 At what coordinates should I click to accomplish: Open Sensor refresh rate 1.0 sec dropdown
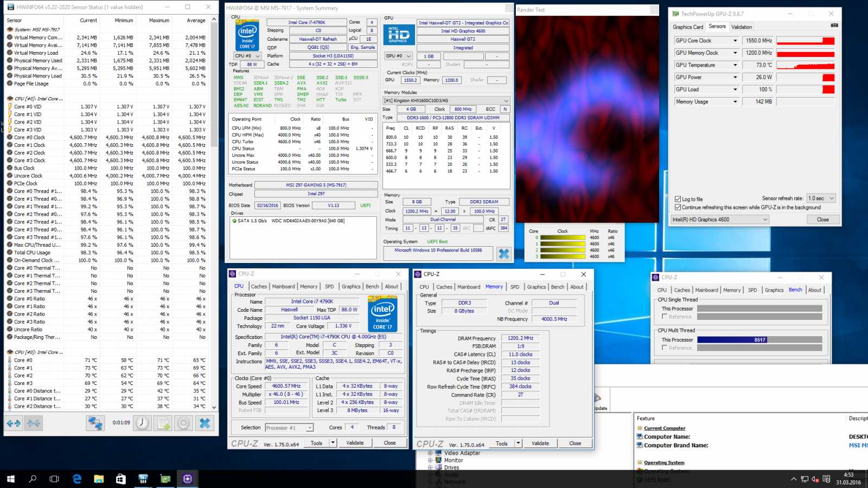tap(821, 198)
